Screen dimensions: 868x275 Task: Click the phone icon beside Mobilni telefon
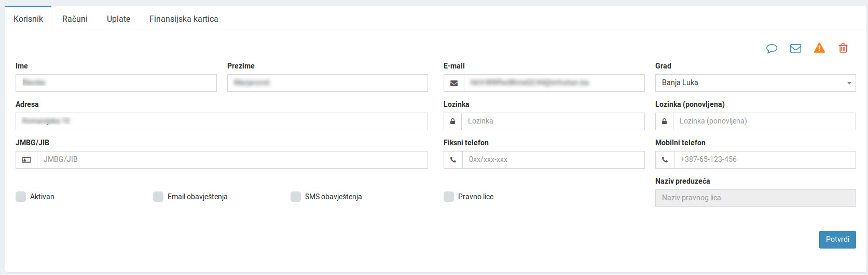tap(665, 160)
